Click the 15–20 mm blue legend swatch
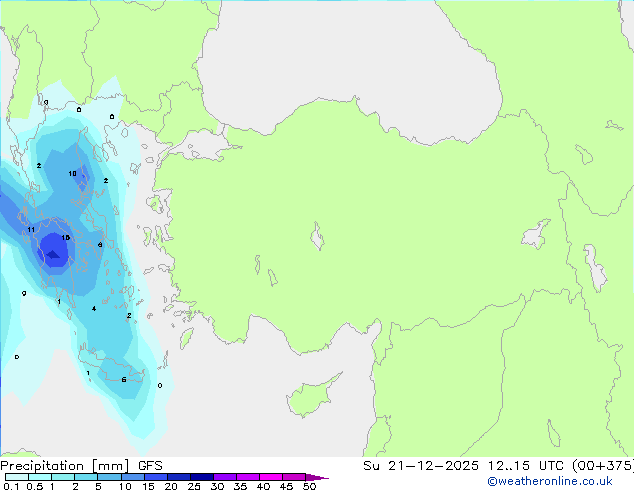This screenshot has height=490, width=634. (156, 477)
